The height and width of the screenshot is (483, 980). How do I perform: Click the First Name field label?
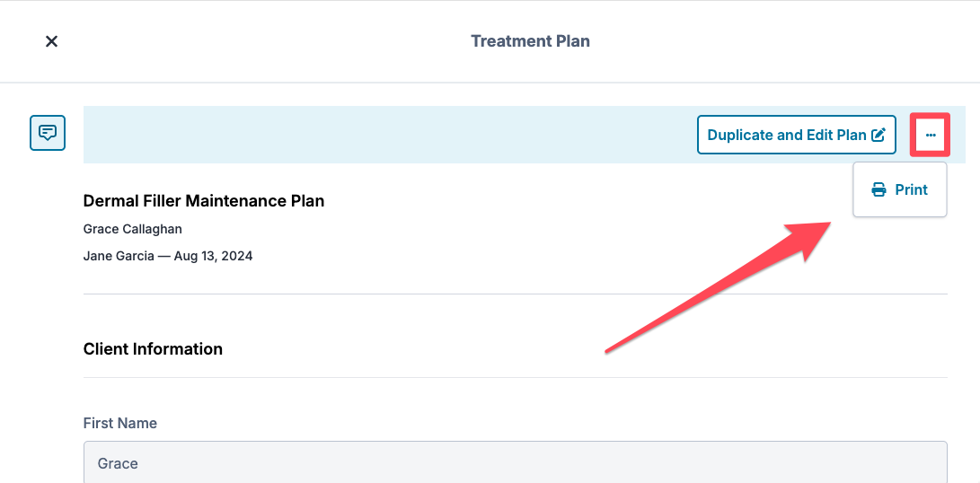coord(119,423)
